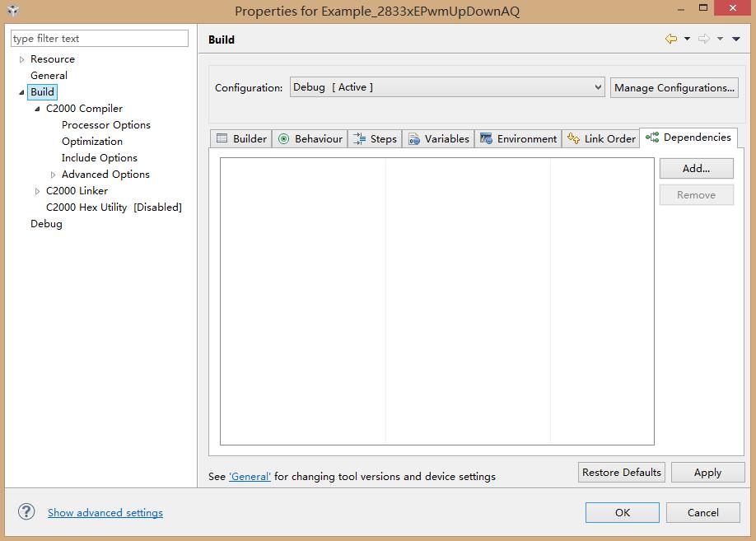Focus the type filter text field
The image size is (756, 541).
pyautogui.click(x=100, y=39)
